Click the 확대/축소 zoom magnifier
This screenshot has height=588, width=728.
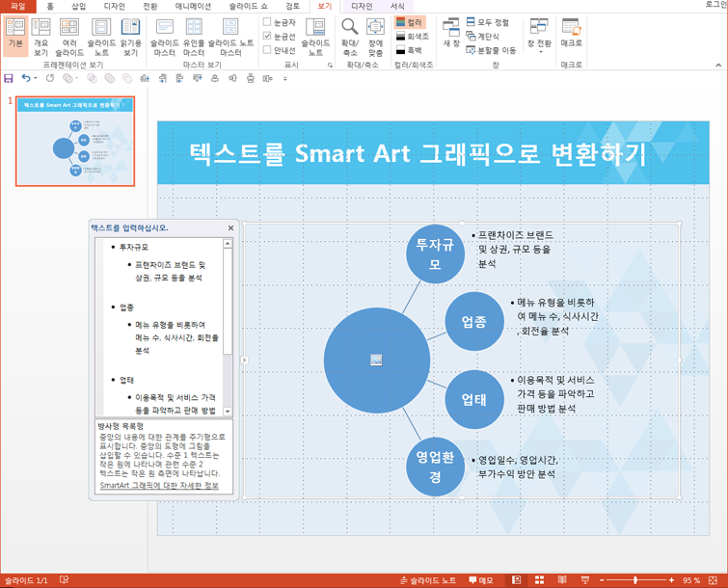[x=350, y=37]
